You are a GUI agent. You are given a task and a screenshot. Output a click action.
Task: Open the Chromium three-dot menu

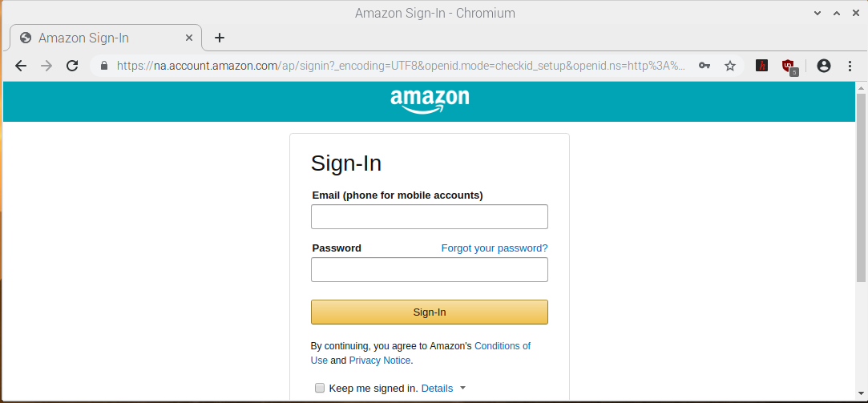[x=850, y=66]
